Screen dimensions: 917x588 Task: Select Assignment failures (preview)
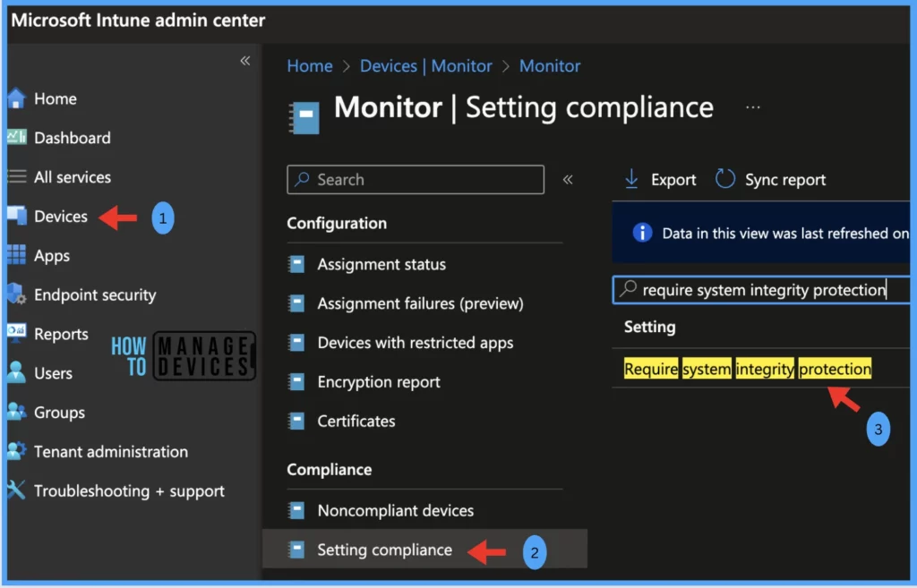(x=420, y=303)
